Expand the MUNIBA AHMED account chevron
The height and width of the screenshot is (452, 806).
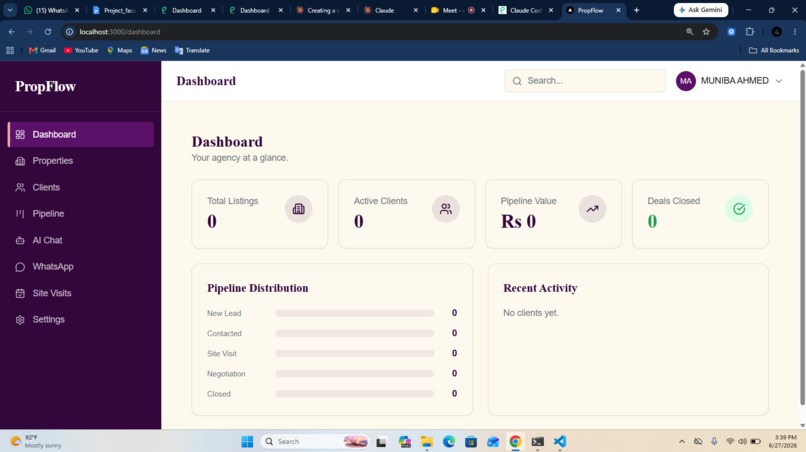(779, 81)
